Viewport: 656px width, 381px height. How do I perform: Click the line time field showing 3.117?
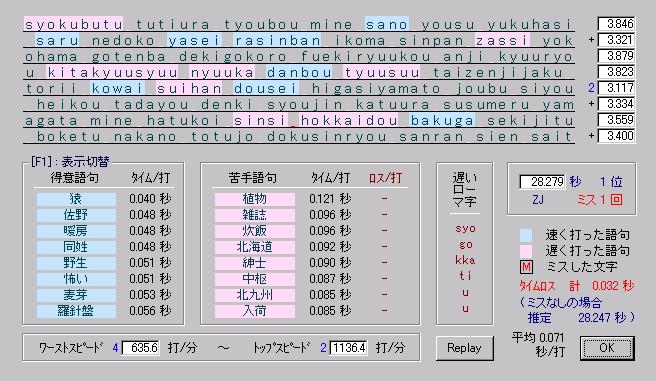click(616, 88)
